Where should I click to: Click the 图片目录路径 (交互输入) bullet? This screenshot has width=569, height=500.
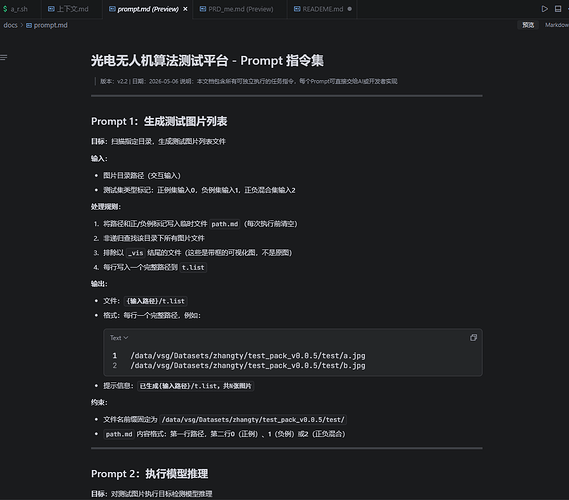coord(142,176)
